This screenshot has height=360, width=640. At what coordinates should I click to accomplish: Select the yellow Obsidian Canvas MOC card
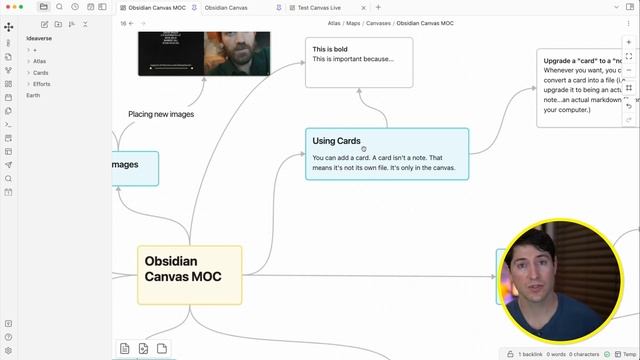(190, 275)
